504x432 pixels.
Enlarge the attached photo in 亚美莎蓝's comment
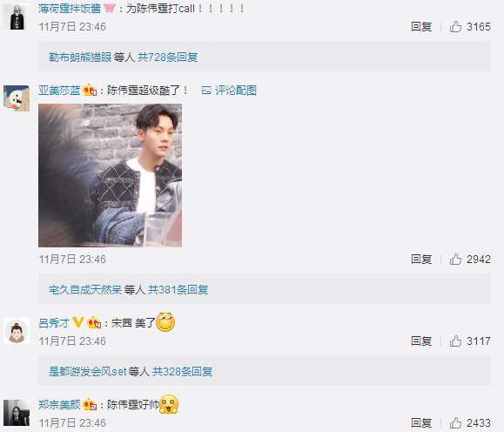coord(110,175)
